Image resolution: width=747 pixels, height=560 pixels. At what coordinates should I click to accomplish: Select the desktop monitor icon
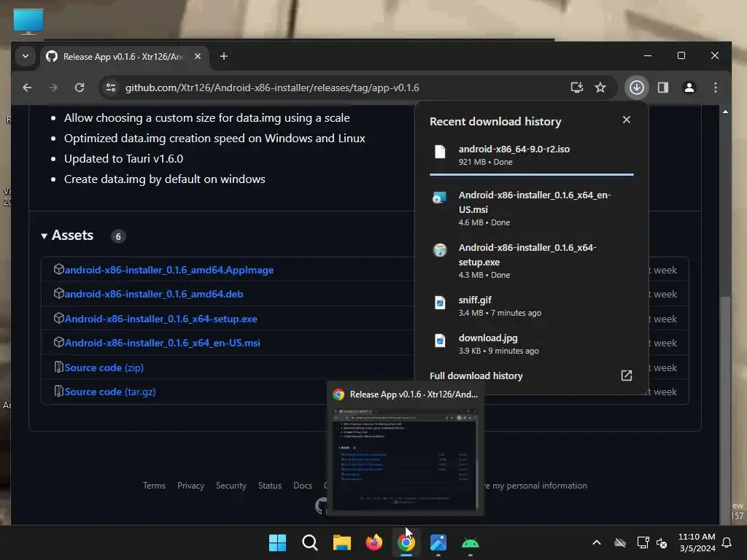(28, 21)
